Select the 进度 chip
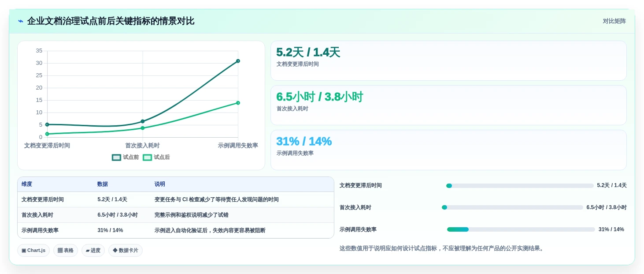The image size is (644, 274). click(93, 251)
